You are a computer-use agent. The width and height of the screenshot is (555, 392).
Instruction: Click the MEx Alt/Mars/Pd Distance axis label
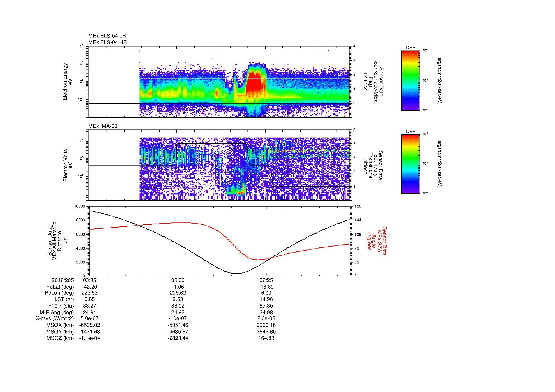[x=57, y=240]
